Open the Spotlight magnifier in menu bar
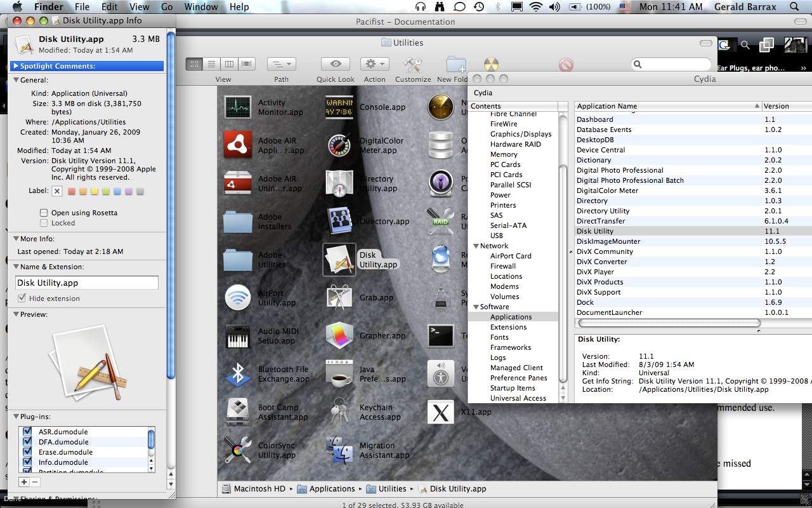 [x=794, y=7]
